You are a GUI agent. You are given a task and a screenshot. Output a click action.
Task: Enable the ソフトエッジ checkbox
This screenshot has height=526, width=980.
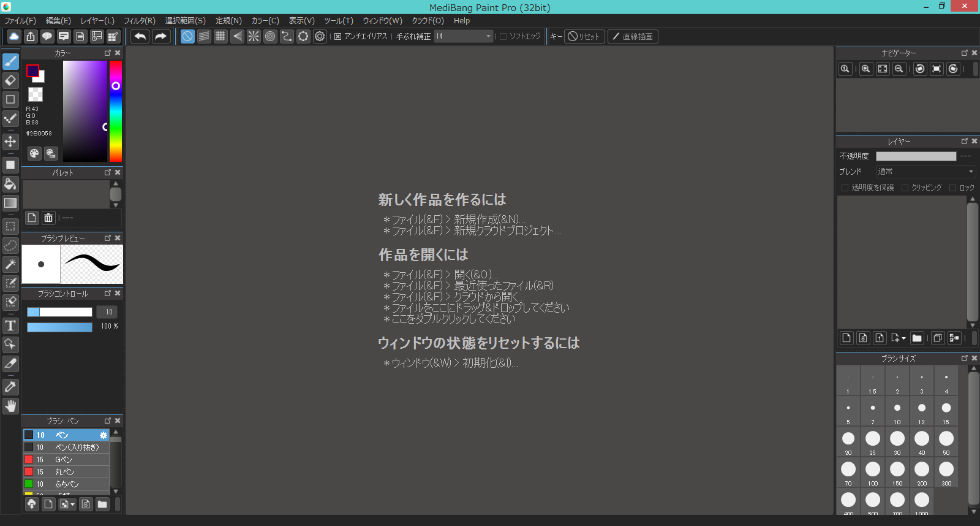503,37
